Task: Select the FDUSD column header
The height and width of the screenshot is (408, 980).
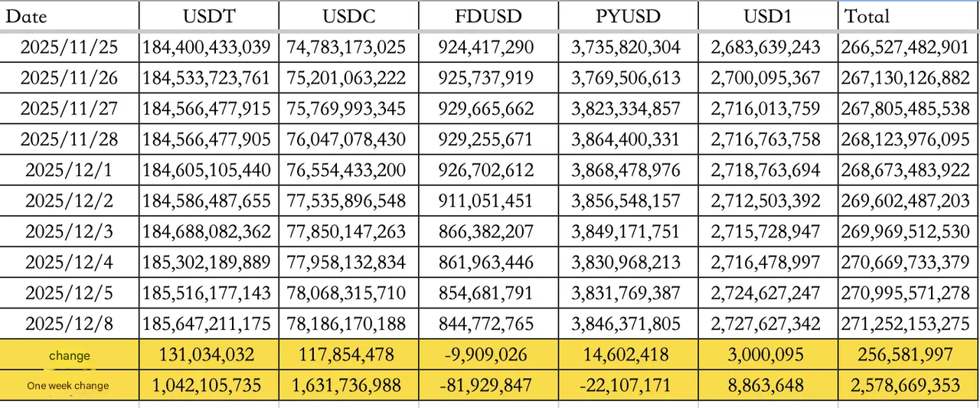Action: pyautogui.click(x=486, y=16)
